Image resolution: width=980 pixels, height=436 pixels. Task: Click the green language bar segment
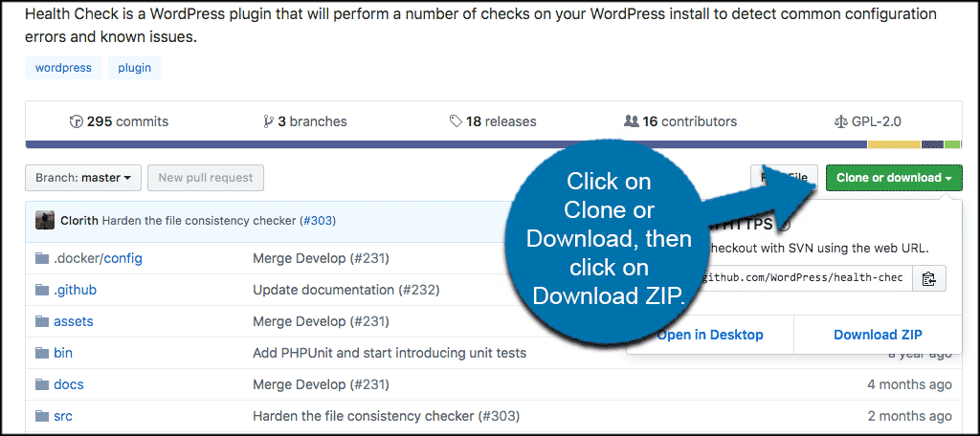[952, 145]
